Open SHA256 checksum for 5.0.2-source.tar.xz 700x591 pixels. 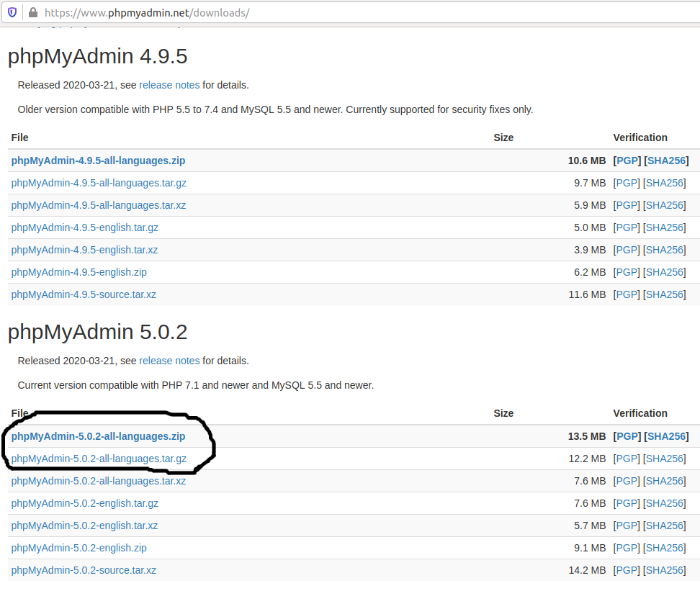(x=664, y=570)
